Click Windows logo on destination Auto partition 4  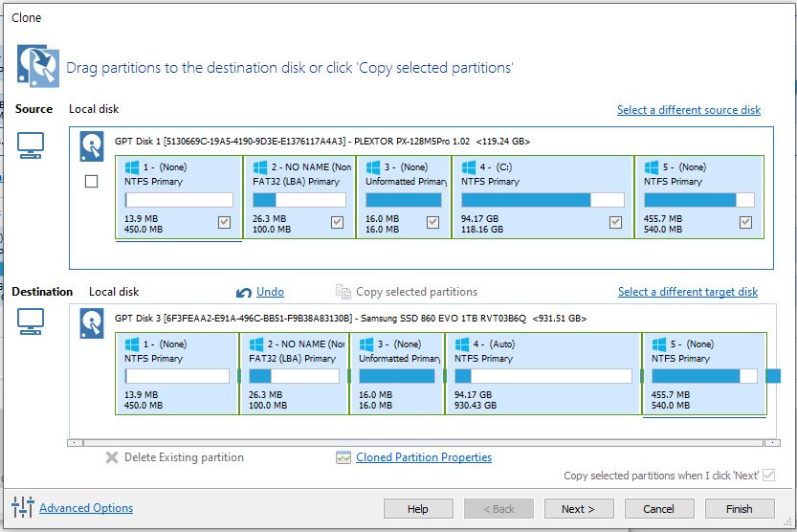point(462,344)
